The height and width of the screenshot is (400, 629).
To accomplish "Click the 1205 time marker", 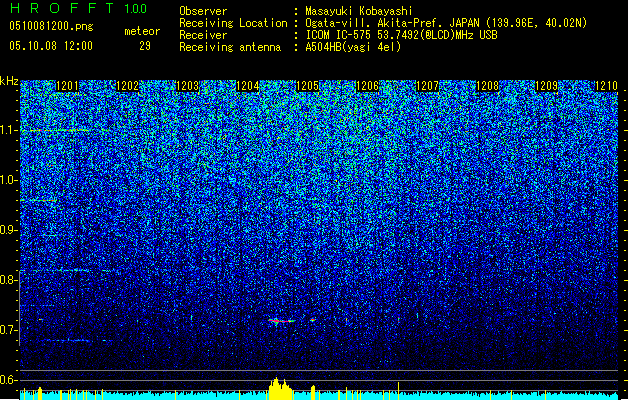I will (307, 86).
